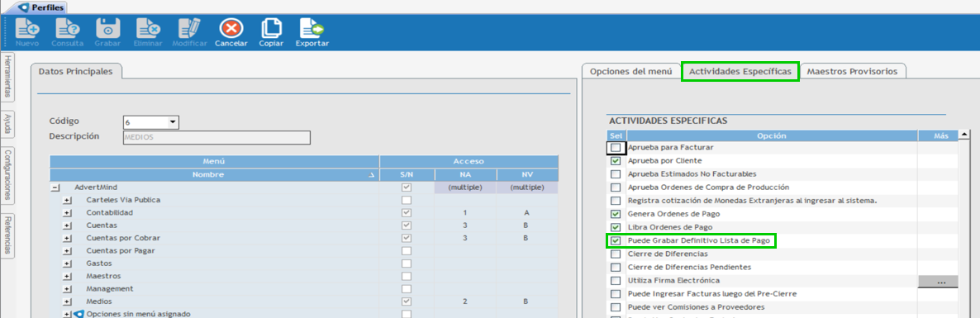This screenshot has height=318, width=980.
Task: Click the Más column header
Action: [x=937, y=135]
